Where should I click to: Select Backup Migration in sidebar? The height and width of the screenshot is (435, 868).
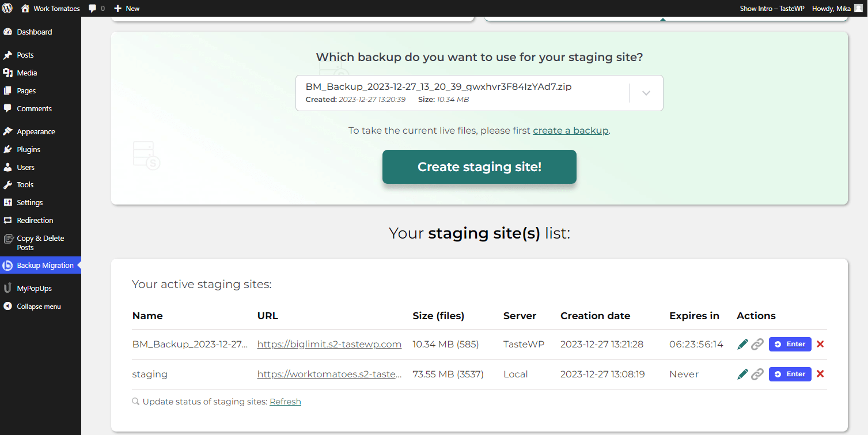click(x=40, y=266)
